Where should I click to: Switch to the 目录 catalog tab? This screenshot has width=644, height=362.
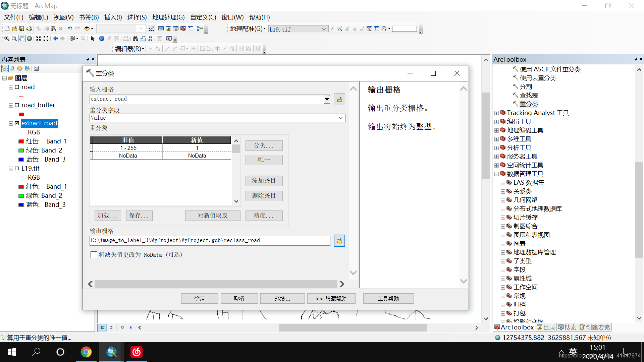pyautogui.click(x=546, y=327)
